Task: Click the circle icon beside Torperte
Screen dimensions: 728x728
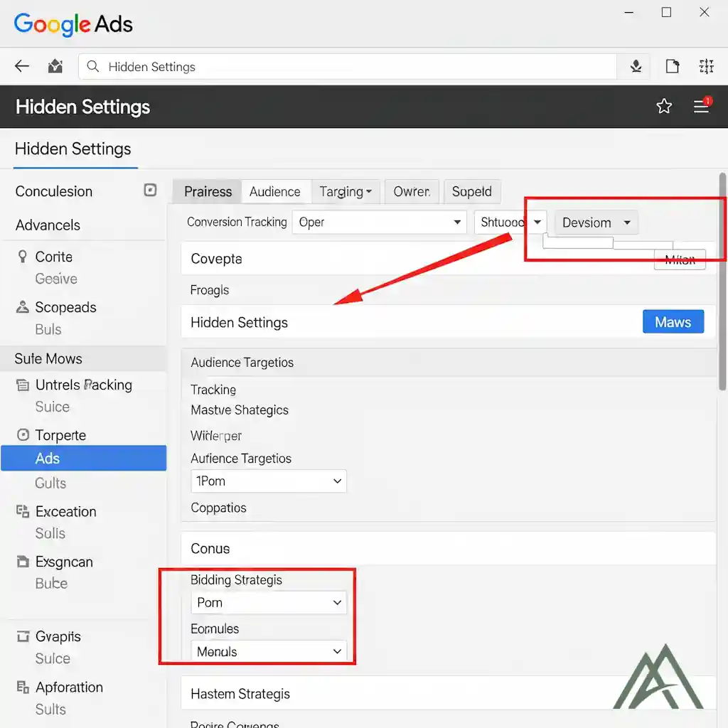Action: point(23,435)
